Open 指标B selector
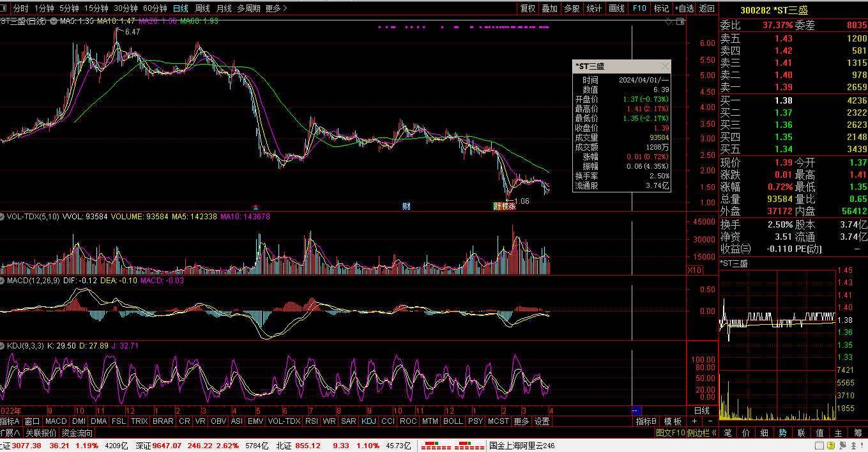 646,422
